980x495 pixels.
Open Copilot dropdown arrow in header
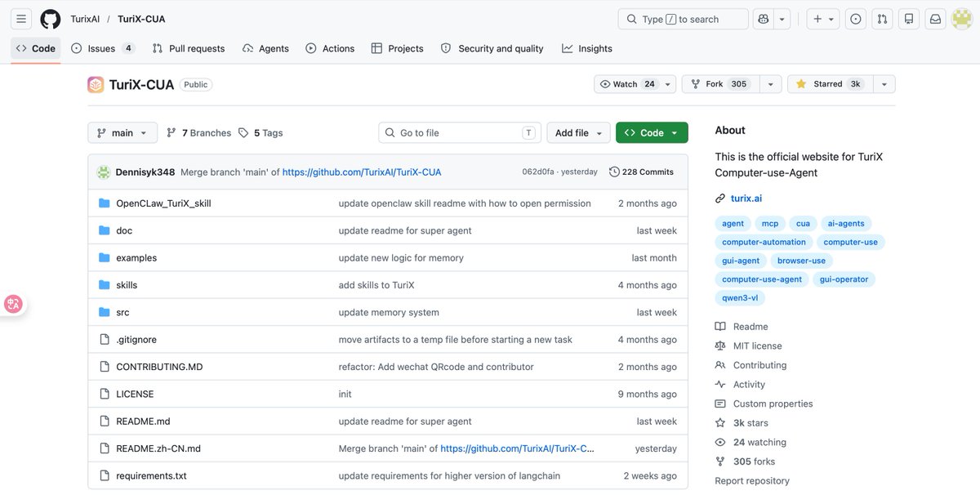pyautogui.click(x=782, y=19)
